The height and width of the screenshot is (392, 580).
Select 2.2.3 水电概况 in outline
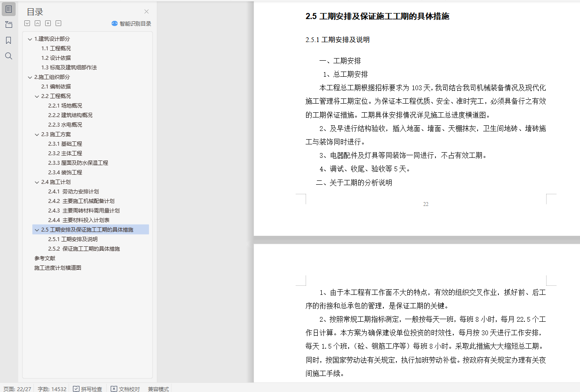click(x=65, y=125)
